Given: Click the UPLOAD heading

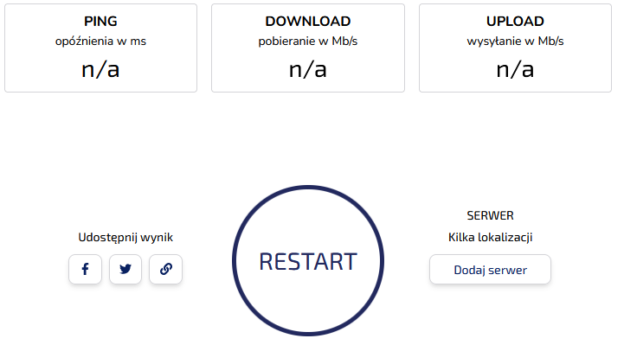Looking at the screenshot, I should pyautogui.click(x=515, y=21).
